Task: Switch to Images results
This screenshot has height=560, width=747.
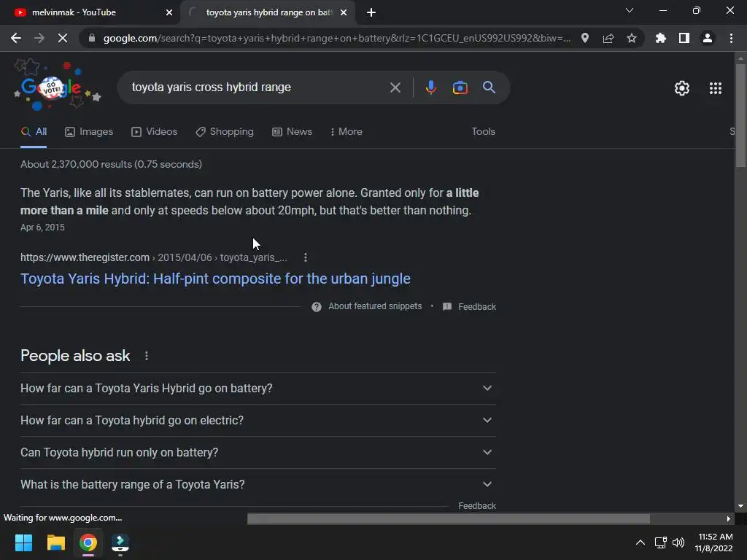Action: (89, 132)
